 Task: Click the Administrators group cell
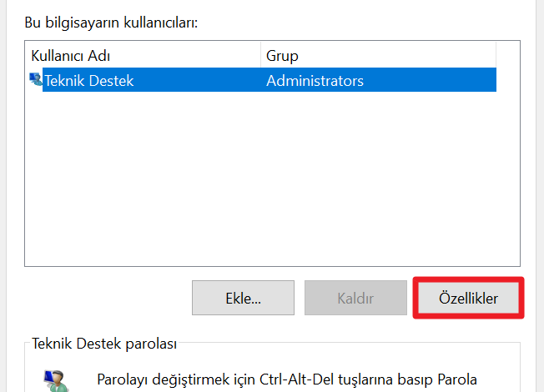(315, 81)
